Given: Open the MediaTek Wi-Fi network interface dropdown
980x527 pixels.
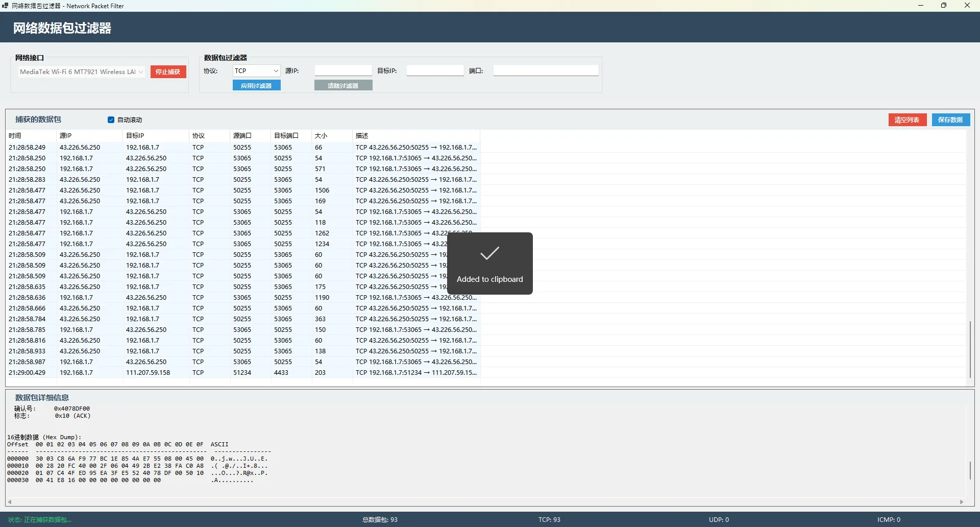Looking at the screenshot, I should (x=82, y=72).
